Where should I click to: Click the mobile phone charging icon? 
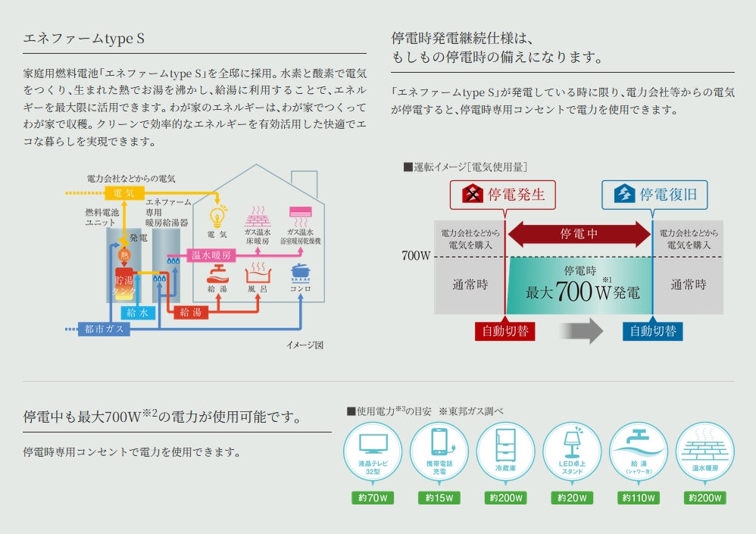click(x=439, y=451)
